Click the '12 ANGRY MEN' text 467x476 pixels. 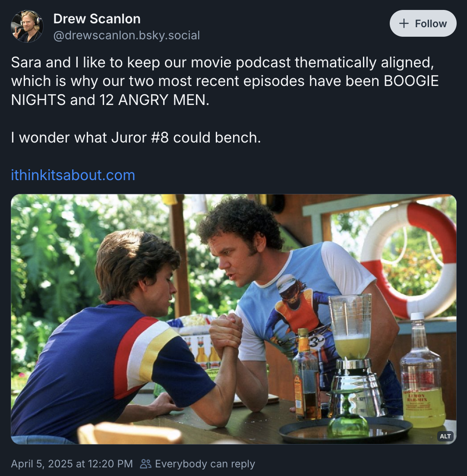click(154, 100)
